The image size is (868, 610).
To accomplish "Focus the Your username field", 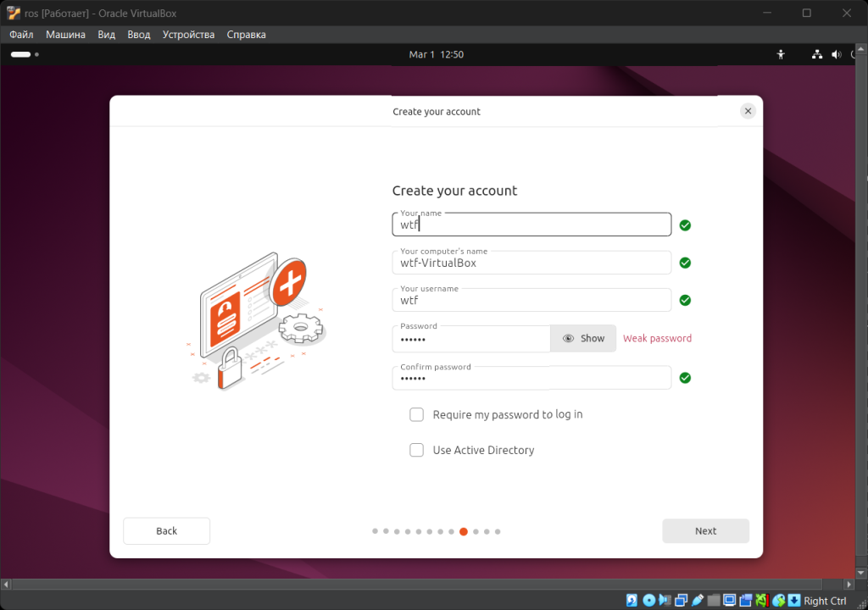I will tap(531, 300).
